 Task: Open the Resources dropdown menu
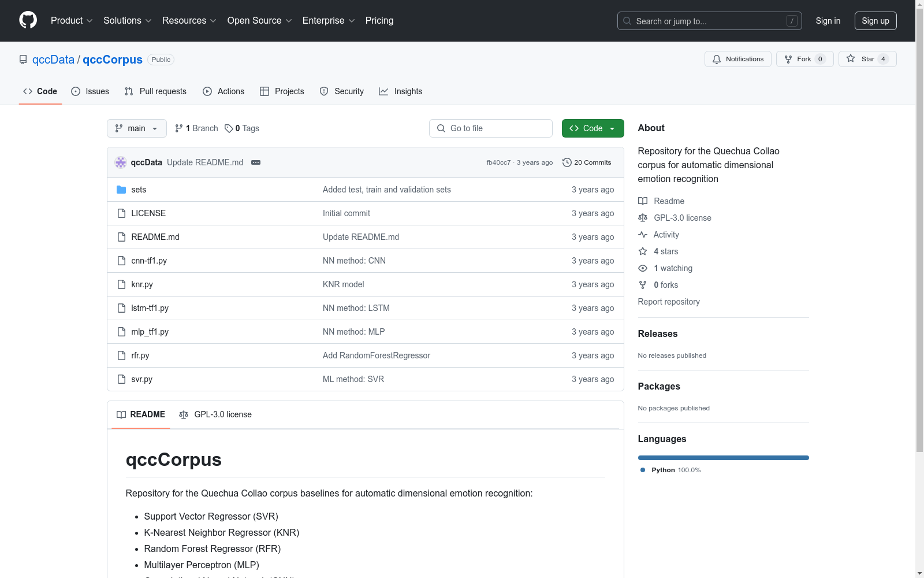[189, 21]
